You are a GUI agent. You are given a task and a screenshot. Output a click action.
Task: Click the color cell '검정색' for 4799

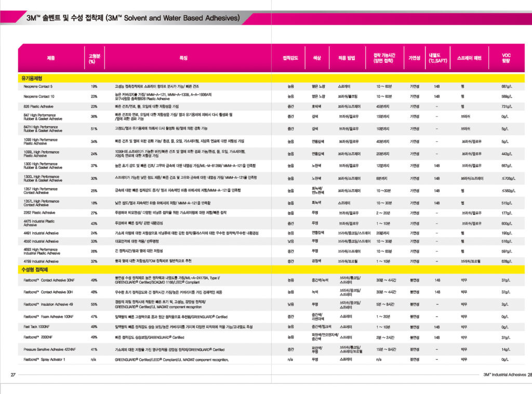(317, 261)
